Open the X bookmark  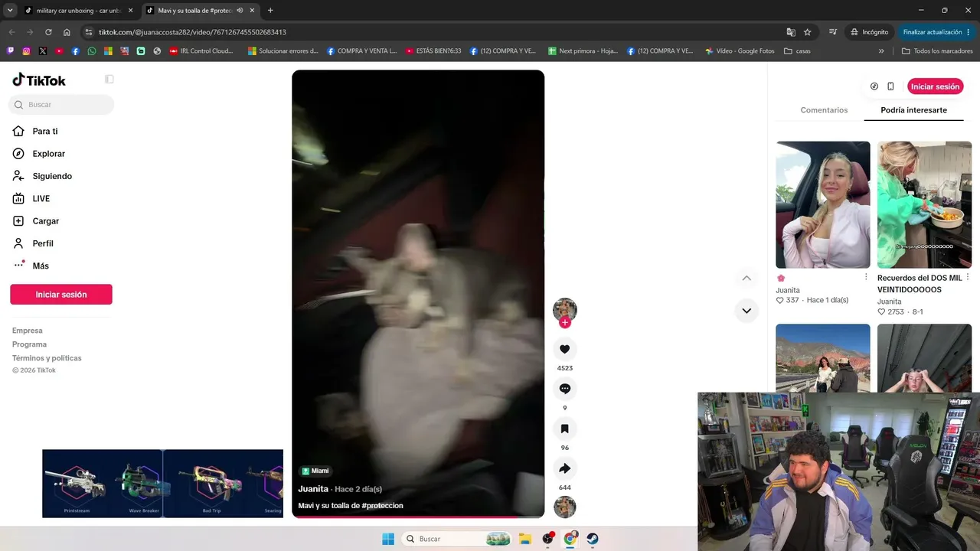(x=43, y=51)
